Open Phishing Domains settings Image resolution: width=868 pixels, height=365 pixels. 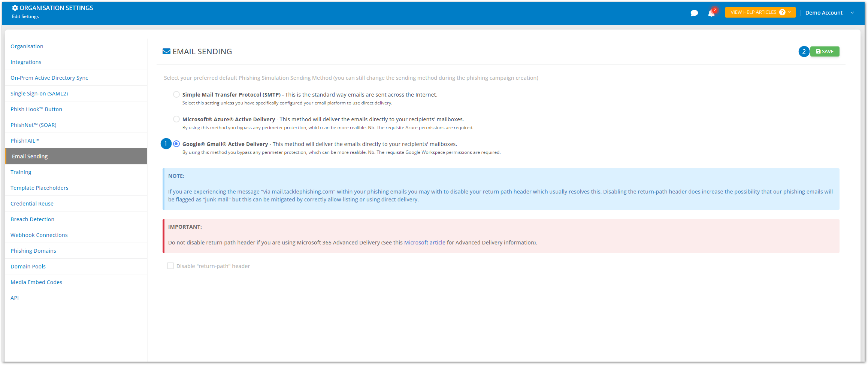76,251
